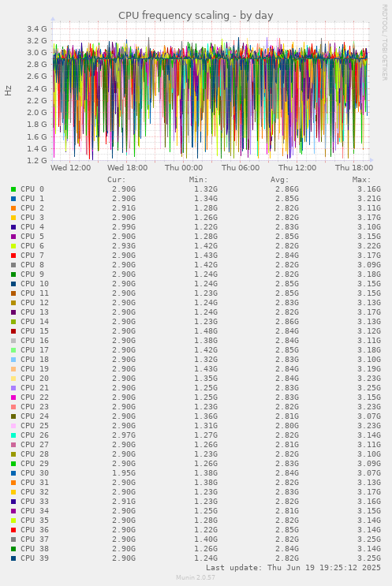Click the 'Wed 12:00' time axis label
The height and width of the screenshot is (586, 392).
point(71,168)
